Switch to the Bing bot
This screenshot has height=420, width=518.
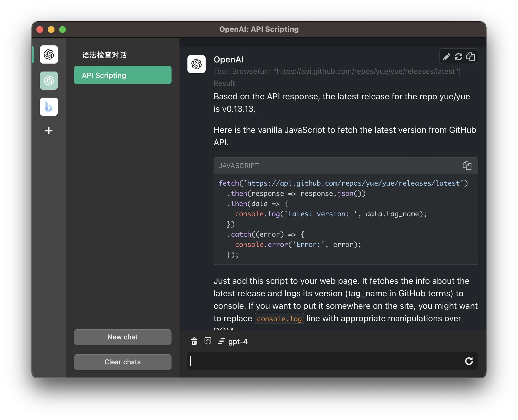[x=49, y=107]
